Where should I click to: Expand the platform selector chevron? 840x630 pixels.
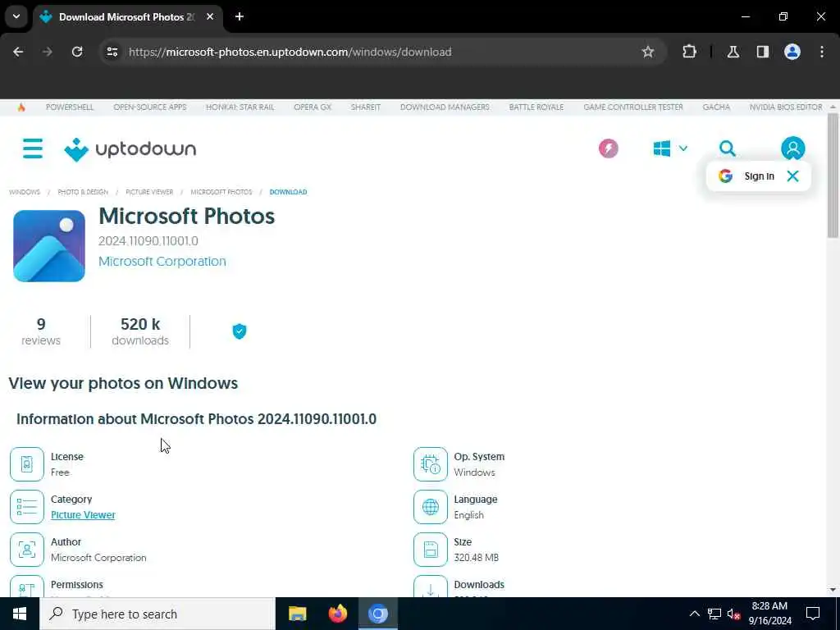click(x=683, y=148)
